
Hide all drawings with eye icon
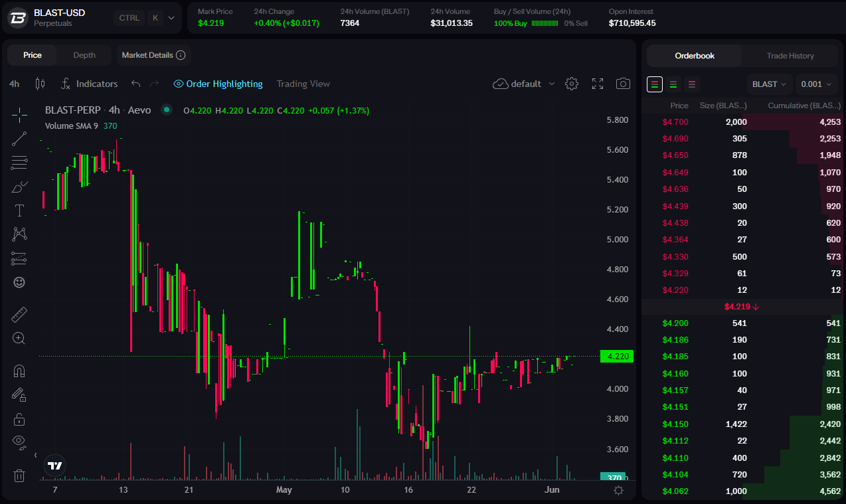[x=19, y=442]
